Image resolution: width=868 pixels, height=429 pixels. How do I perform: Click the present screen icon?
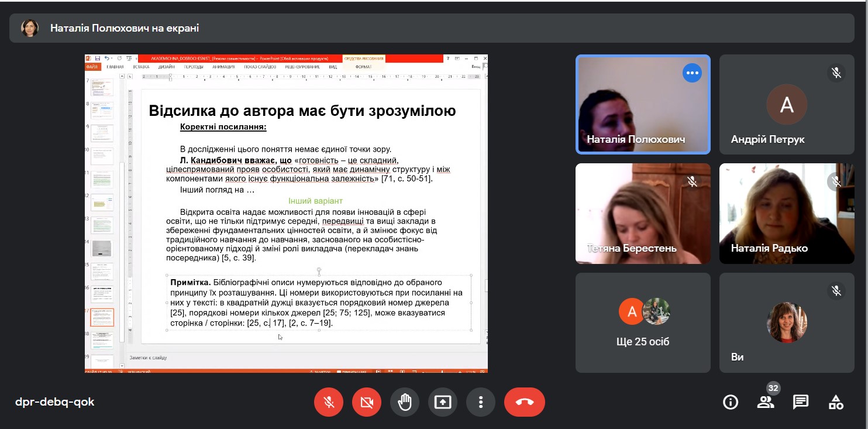(x=443, y=402)
